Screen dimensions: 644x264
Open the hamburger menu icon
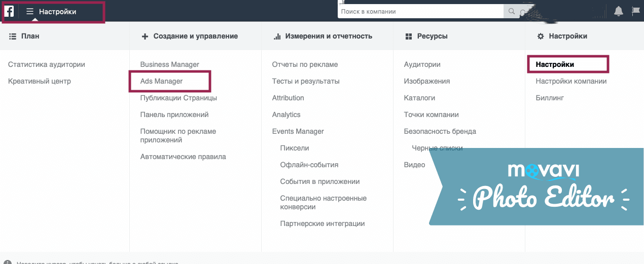click(30, 11)
